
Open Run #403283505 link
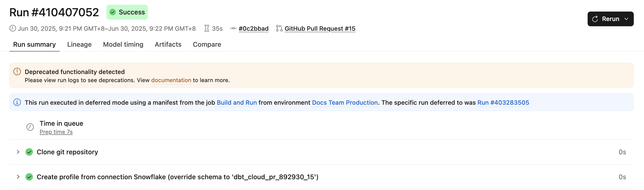[503, 103]
